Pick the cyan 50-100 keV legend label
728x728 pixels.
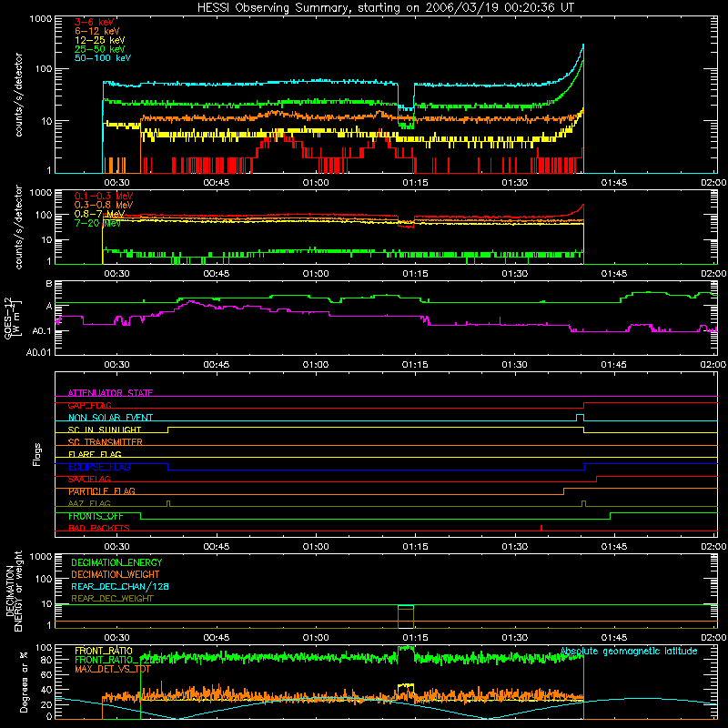(x=103, y=57)
